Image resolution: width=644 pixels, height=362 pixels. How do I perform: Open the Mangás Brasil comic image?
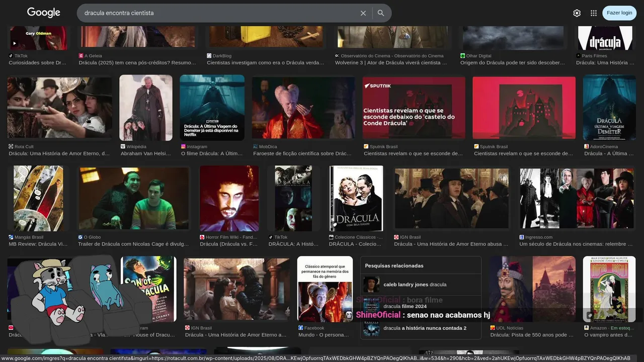pyautogui.click(x=38, y=199)
